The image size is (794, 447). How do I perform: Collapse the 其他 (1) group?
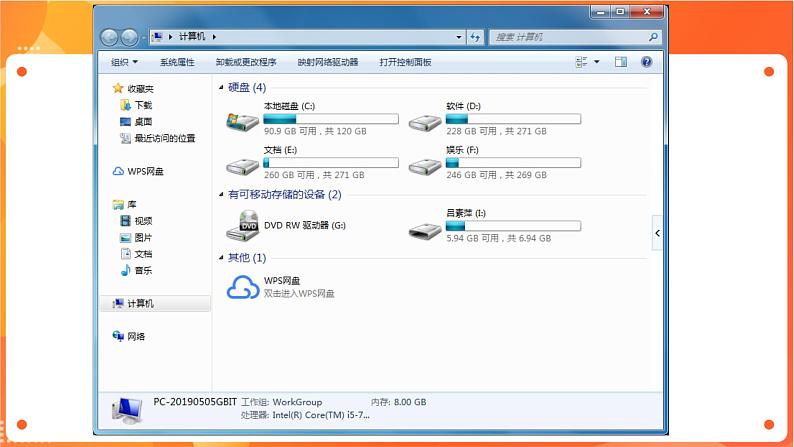[x=221, y=258]
